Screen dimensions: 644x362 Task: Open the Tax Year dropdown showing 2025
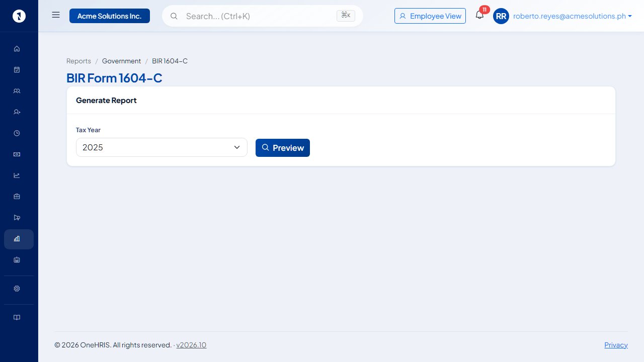(162, 147)
